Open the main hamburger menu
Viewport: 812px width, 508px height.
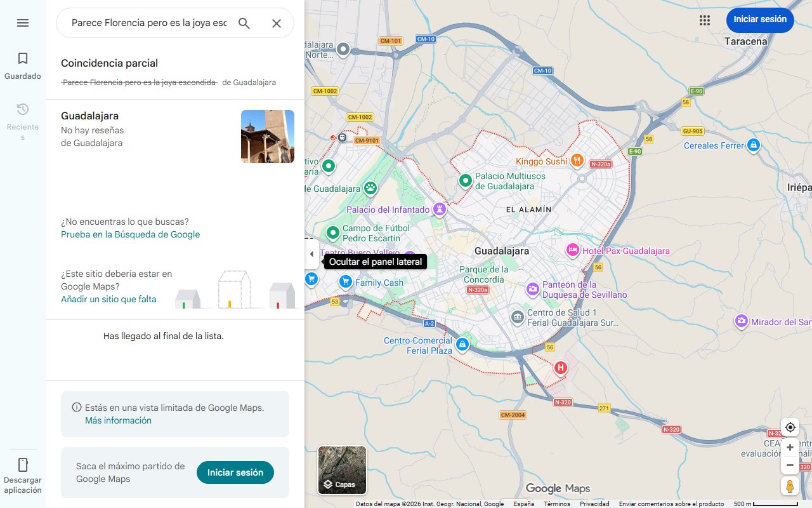point(23,22)
